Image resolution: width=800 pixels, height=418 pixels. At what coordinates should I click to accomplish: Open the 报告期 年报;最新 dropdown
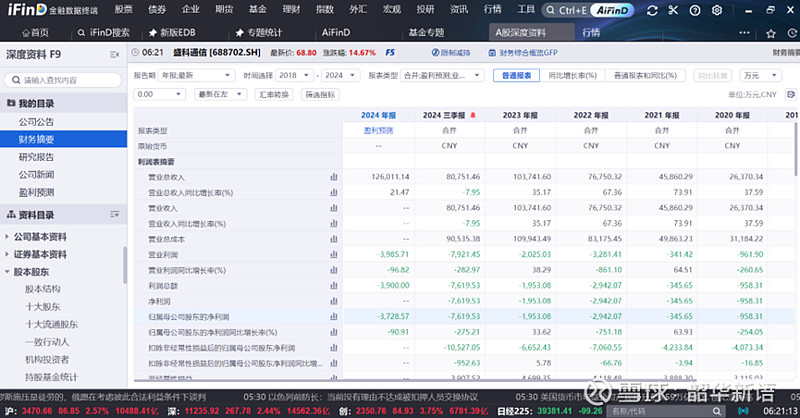click(x=196, y=76)
